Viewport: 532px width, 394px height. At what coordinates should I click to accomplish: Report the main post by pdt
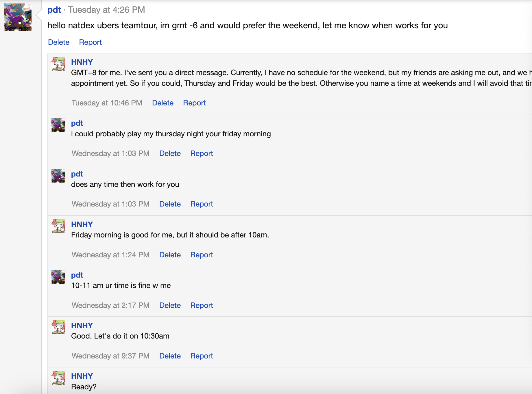[x=90, y=42]
